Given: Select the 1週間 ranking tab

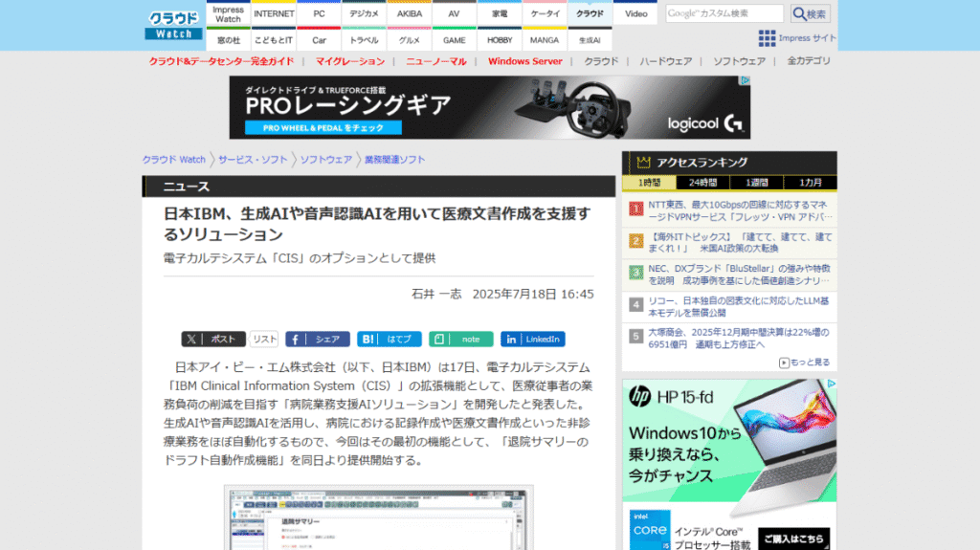Looking at the screenshot, I should click(x=756, y=183).
